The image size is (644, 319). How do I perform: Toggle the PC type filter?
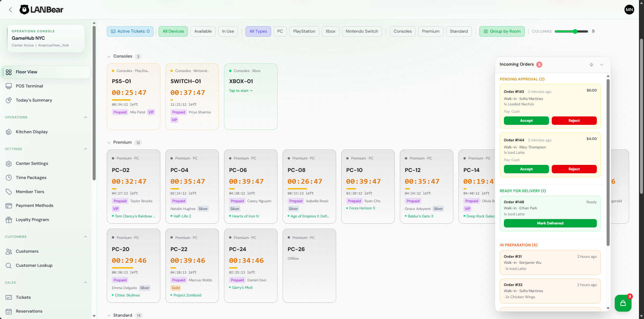point(280,31)
